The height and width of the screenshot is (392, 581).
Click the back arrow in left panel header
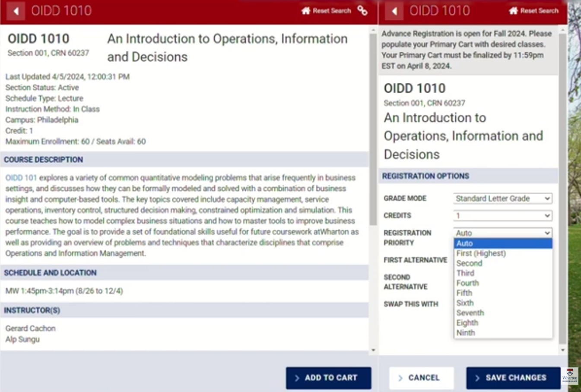pos(16,11)
